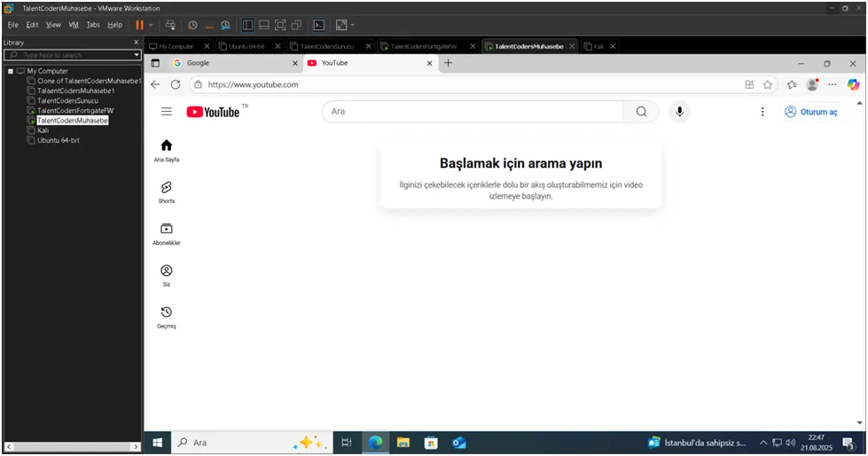The height and width of the screenshot is (456, 868).
Task: Select Clone of TalaentCodersMuhasebe1 in library
Action: (x=90, y=81)
